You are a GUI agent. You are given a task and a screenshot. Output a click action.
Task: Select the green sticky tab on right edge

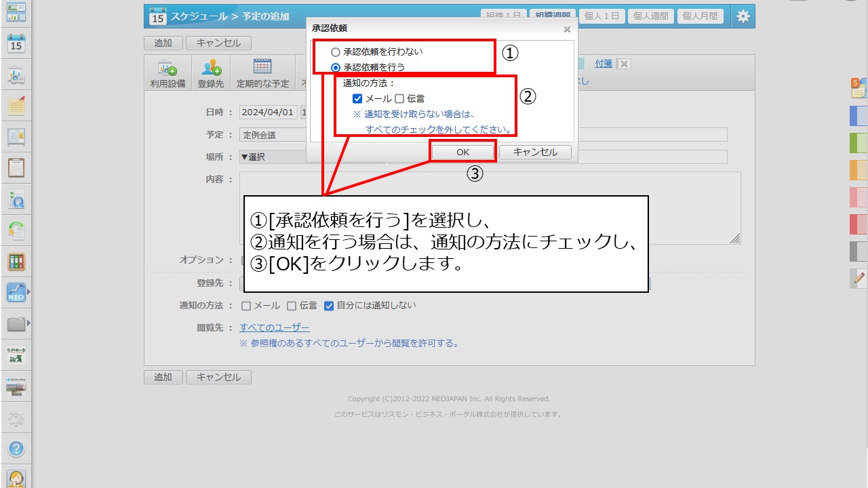tap(859, 143)
